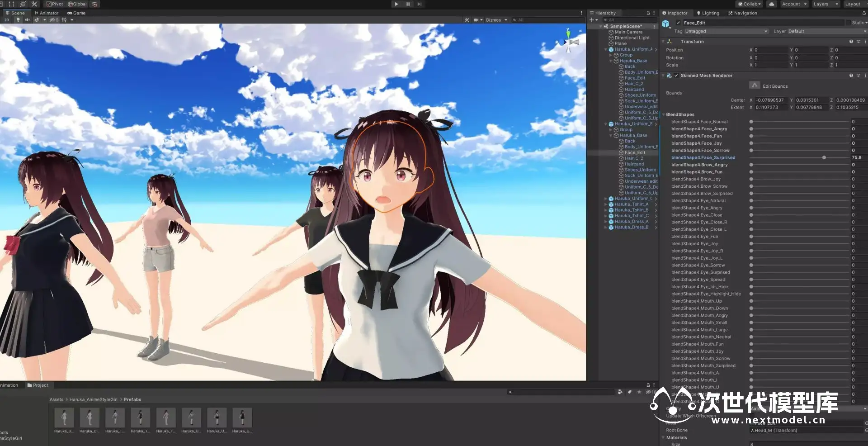Viewport: 868px width, 446px height.
Task: Select Main Camera in the Hierarchy
Action: tap(628, 32)
